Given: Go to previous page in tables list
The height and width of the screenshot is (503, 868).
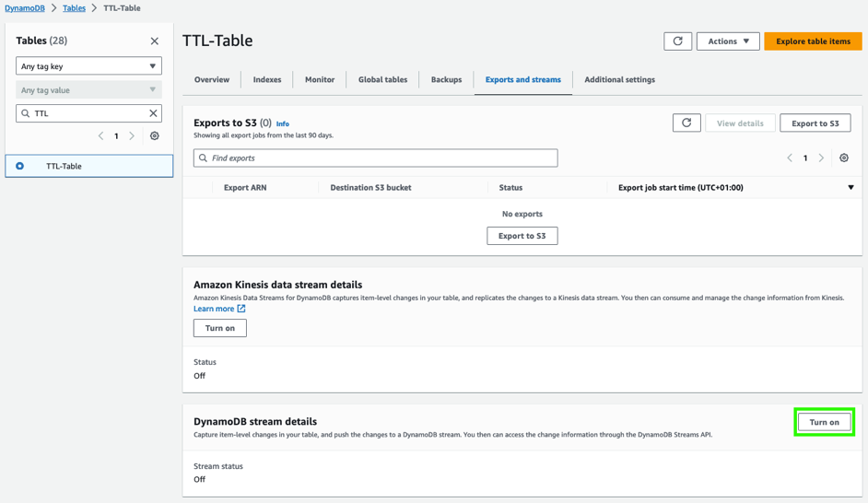Looking at the screenshot, I should click(101, 136).
